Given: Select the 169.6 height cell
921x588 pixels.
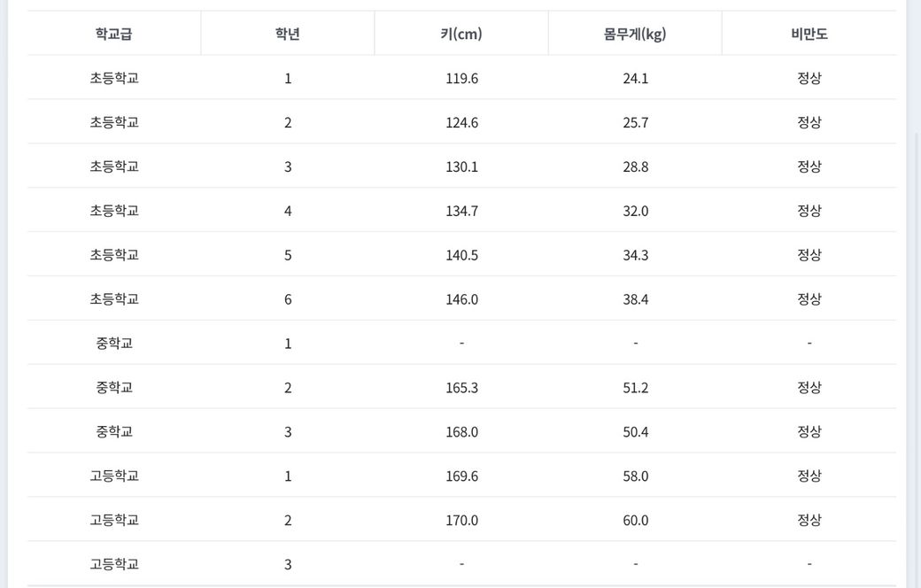Looking at the screenshot, I should coord(461,476).
